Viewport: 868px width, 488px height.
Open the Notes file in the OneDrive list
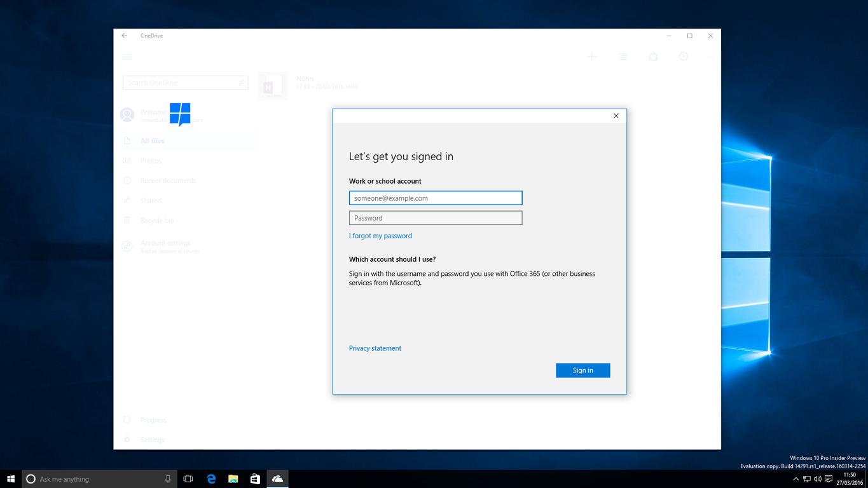[308, 86]
